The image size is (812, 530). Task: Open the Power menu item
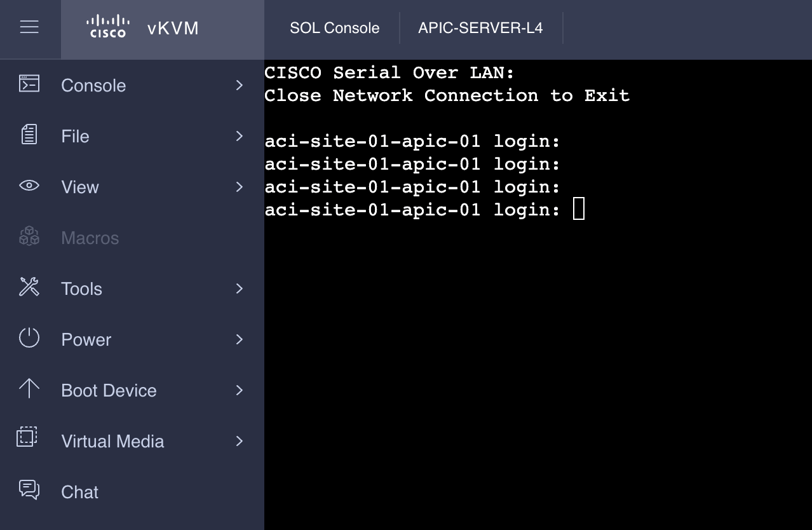click(86, 340)
